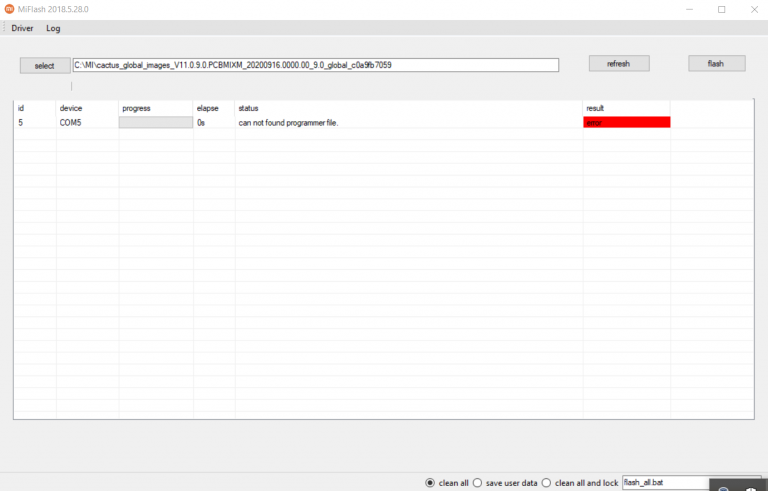Click the progress bar of COM5 row
Screen dimensions: 768x491
coord(156,123)
